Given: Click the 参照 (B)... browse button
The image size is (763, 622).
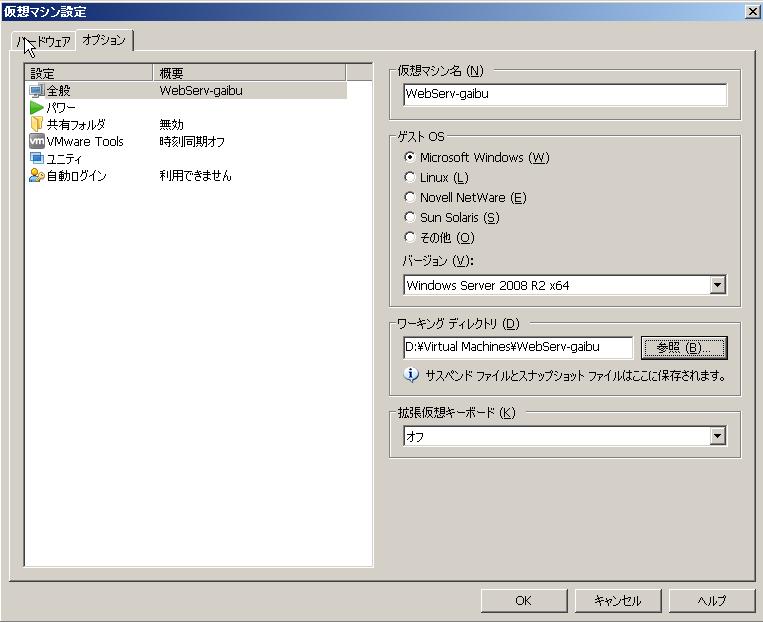Looking at the screenshot, I should pyautogui.click(x=684, y=348).
